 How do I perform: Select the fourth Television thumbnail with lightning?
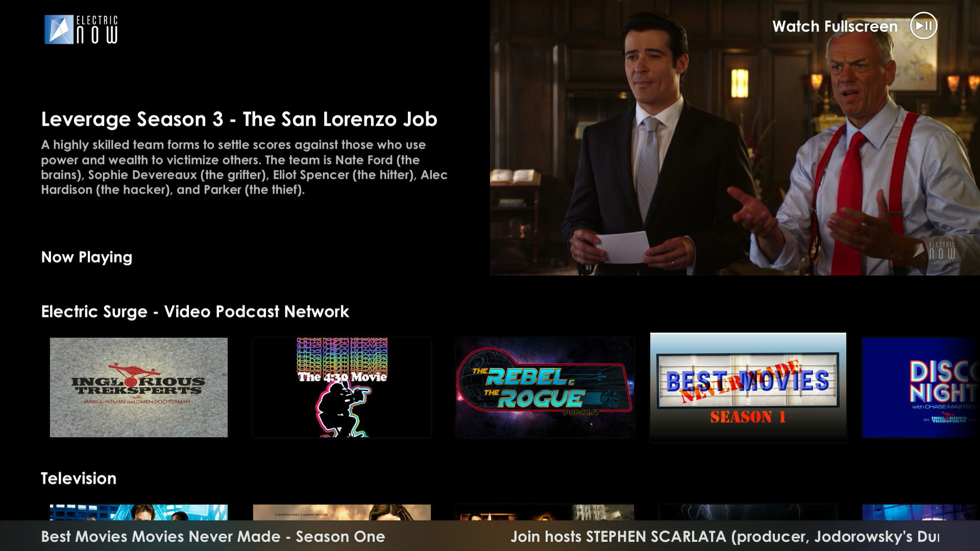tap(748, 512)
